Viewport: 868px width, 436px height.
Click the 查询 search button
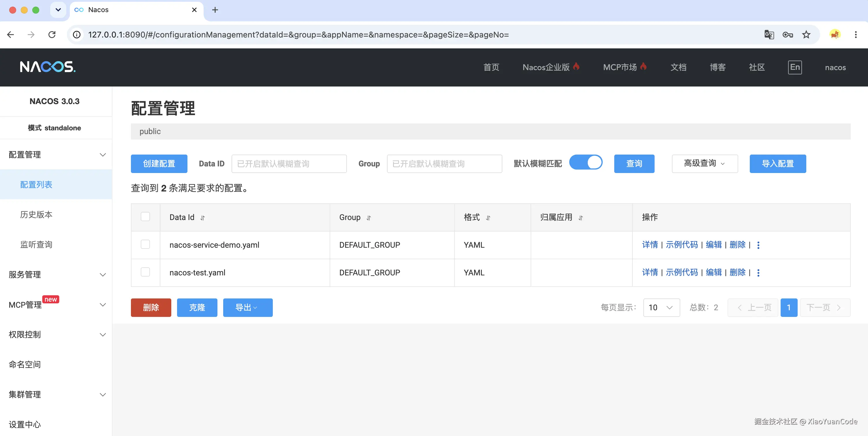point(634,164)
